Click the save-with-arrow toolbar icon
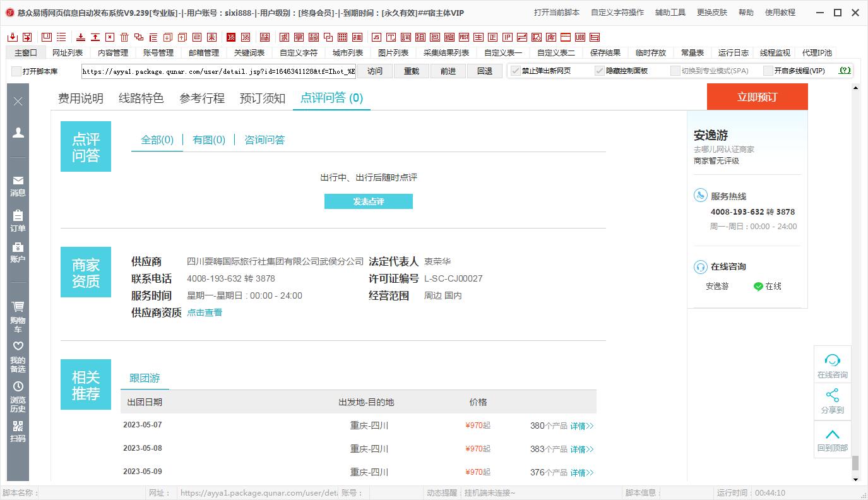The image size is (868, 500). 27,37
